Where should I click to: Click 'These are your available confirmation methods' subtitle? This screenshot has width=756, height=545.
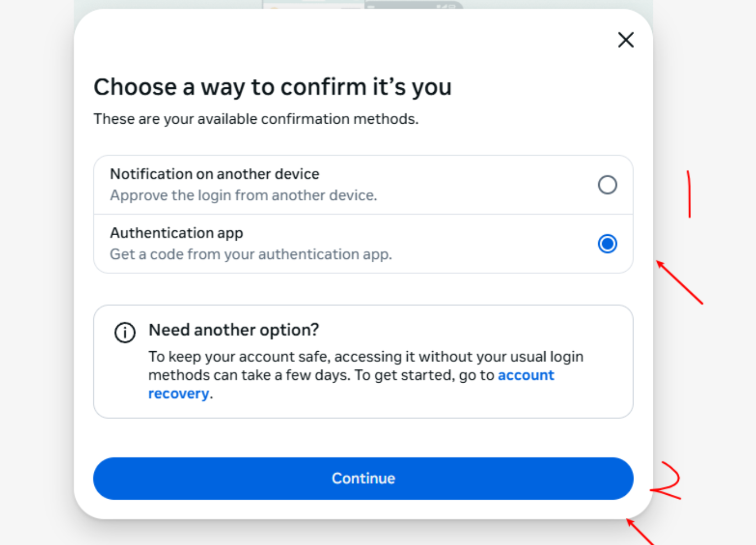pyautogui.click(x=256, y=119)
